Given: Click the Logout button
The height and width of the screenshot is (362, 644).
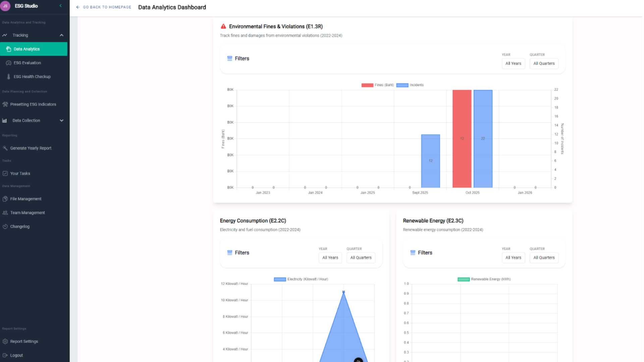Looking at the screenshot, I should 16,355.
